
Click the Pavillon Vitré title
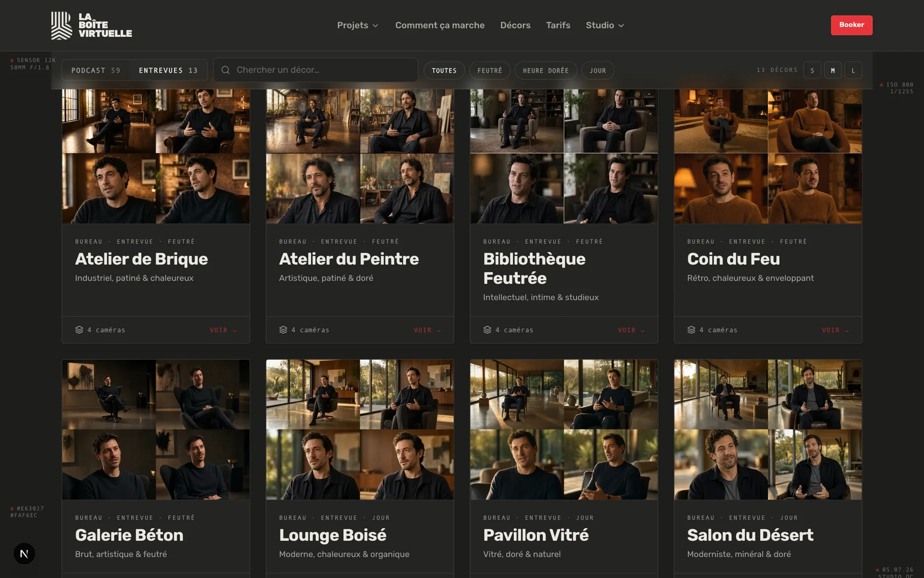click(x=536, y=535)
